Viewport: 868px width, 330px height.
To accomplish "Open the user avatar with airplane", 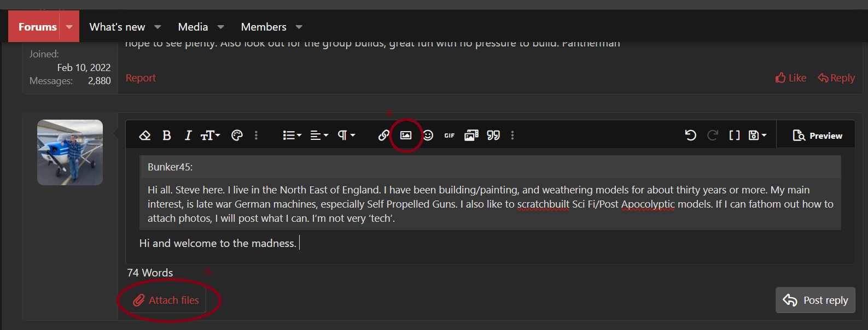I will (70, 152).
